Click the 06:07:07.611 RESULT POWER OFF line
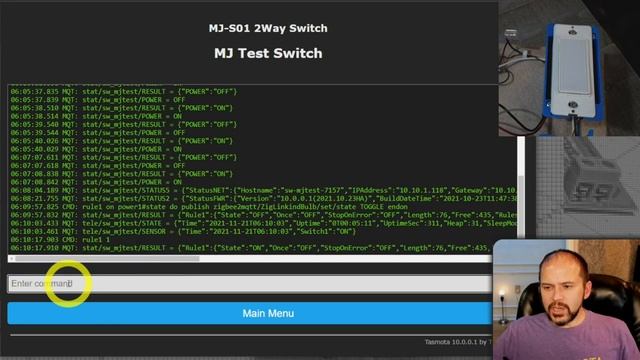Image resolution: width=640 pixels, height=360 pixels. [124, 157]
